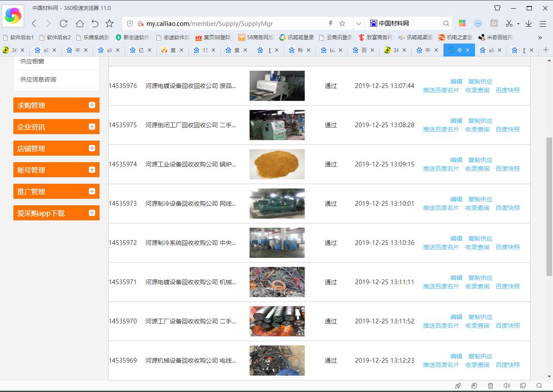Viewport: 553px width, 392px height.
Task: Click the lightning speed-mode icon in address bar
Action: (331, 23)
